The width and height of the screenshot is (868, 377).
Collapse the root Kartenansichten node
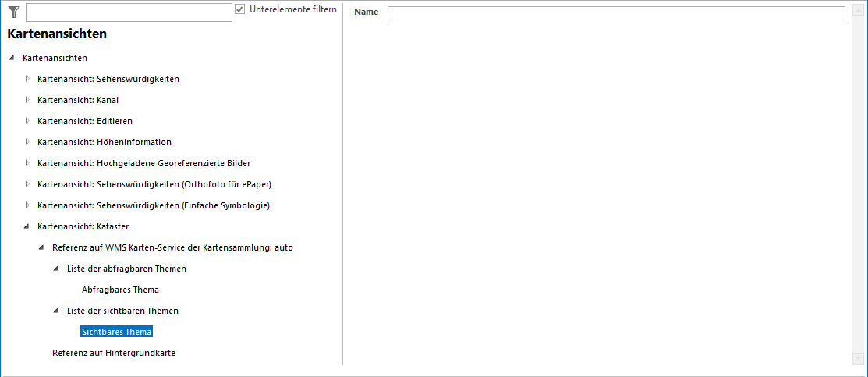(x=12, y=58)
